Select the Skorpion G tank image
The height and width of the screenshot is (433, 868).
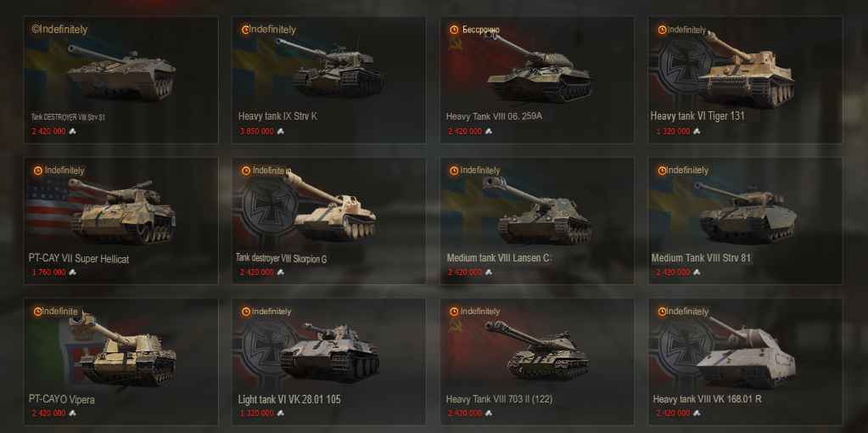pyautogui.click(x=330, y=206)
